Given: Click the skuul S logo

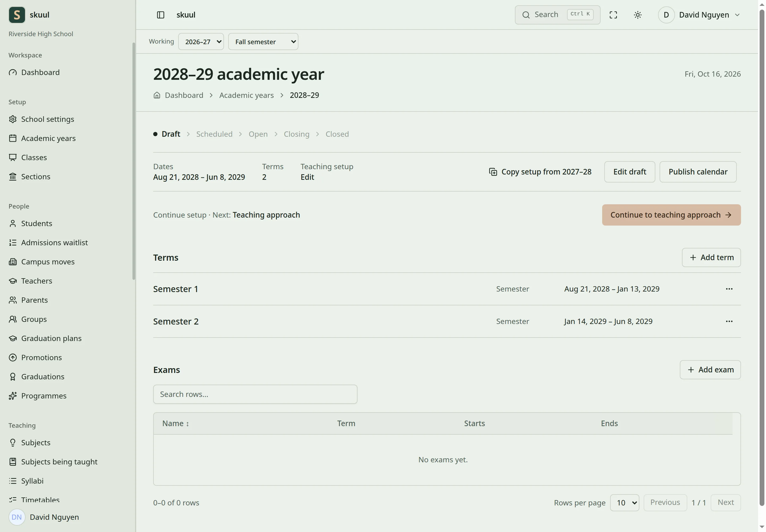Looking at the screenshot, I should 17,15.
